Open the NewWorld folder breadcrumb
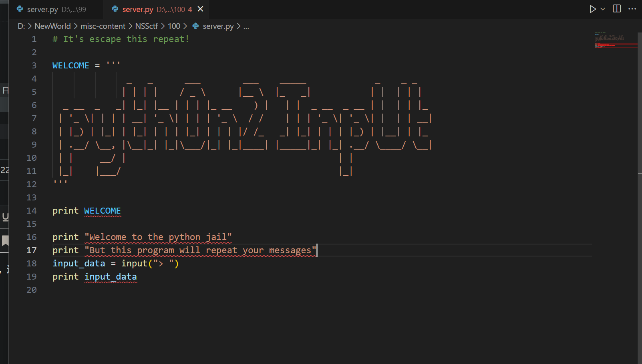 tap(52, 26)
